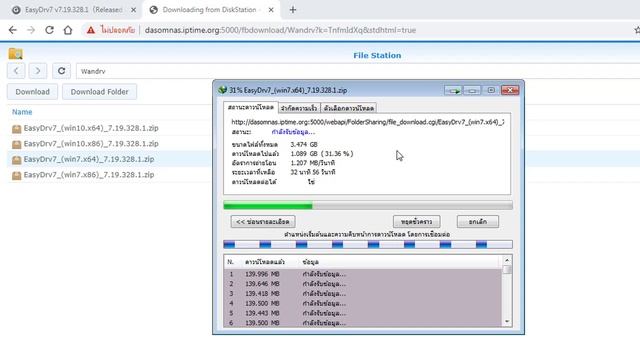Click the download URL text in the dialog

pos(368,122)
